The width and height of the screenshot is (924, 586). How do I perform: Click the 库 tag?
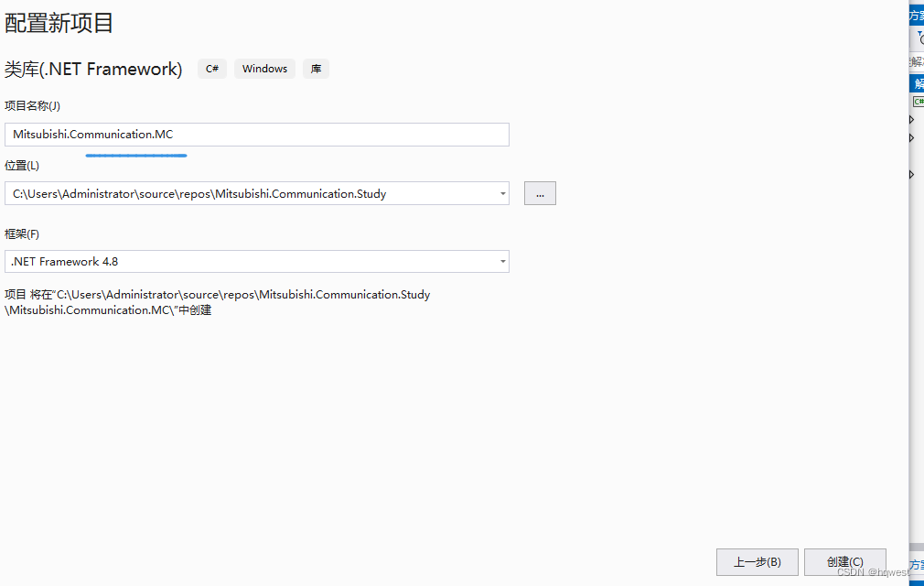point(316,69)
